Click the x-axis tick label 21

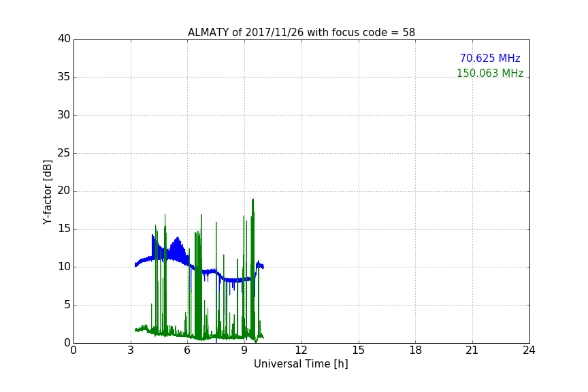[x=472, y=350]
